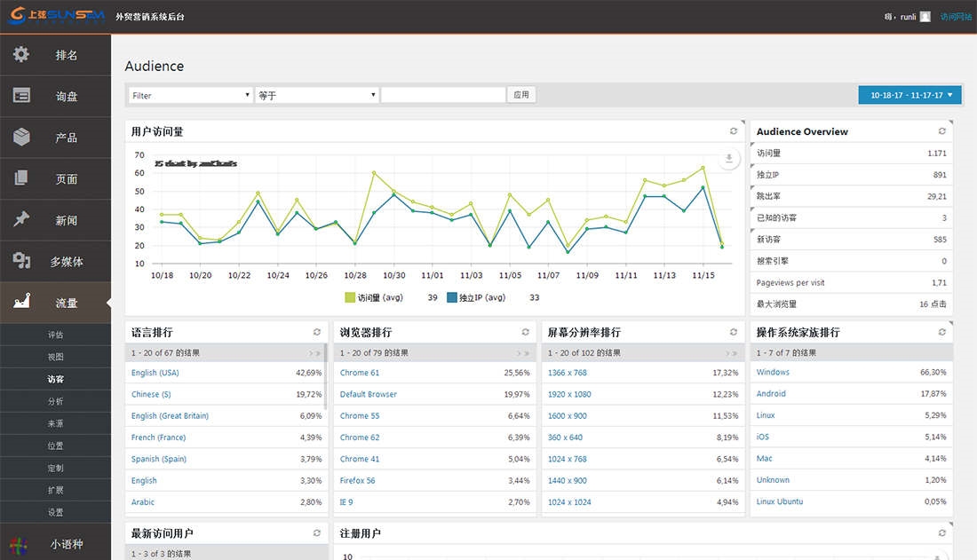Open the Android OS family link

(x=771, y=394)
